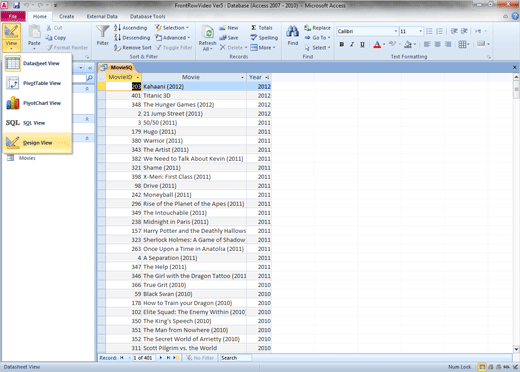Image resolution: width=520 pixels, height=372 pixels.
Task: Open the MovieID column header dropdown
Action: (x=138, y=77)
